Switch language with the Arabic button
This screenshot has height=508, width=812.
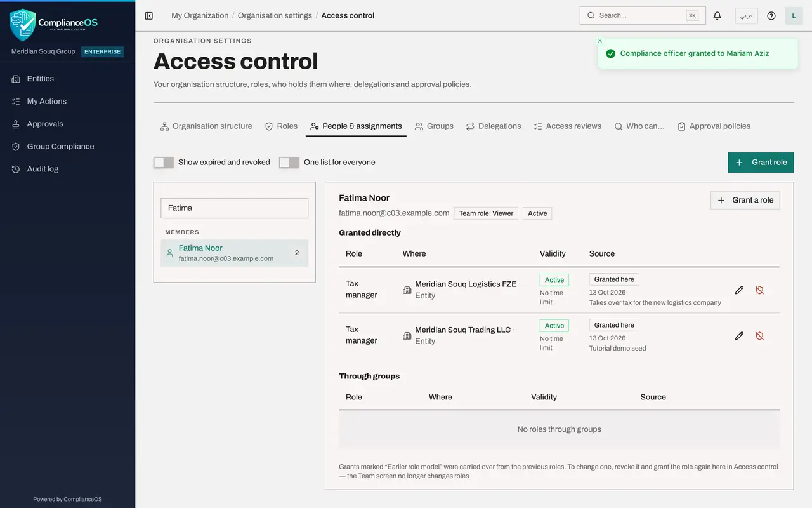click(747, 15)
